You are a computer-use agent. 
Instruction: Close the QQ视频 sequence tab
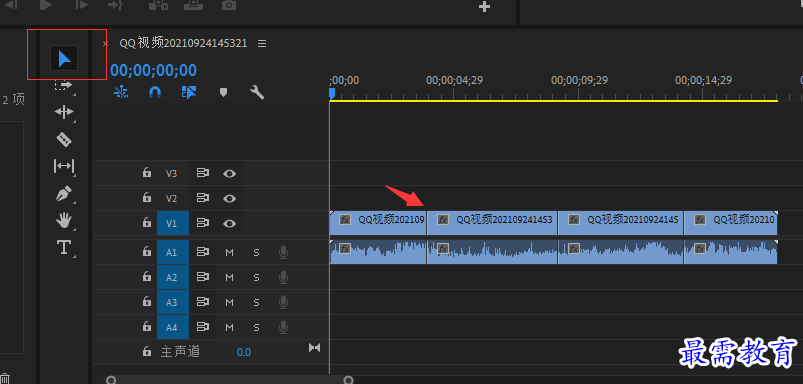105,44
